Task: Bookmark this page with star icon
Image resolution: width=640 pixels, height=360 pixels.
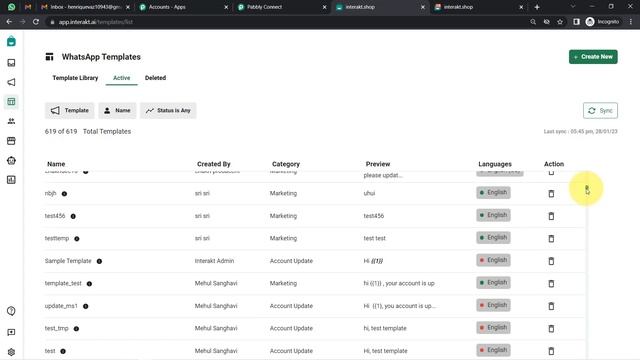Action: (560, 22)
